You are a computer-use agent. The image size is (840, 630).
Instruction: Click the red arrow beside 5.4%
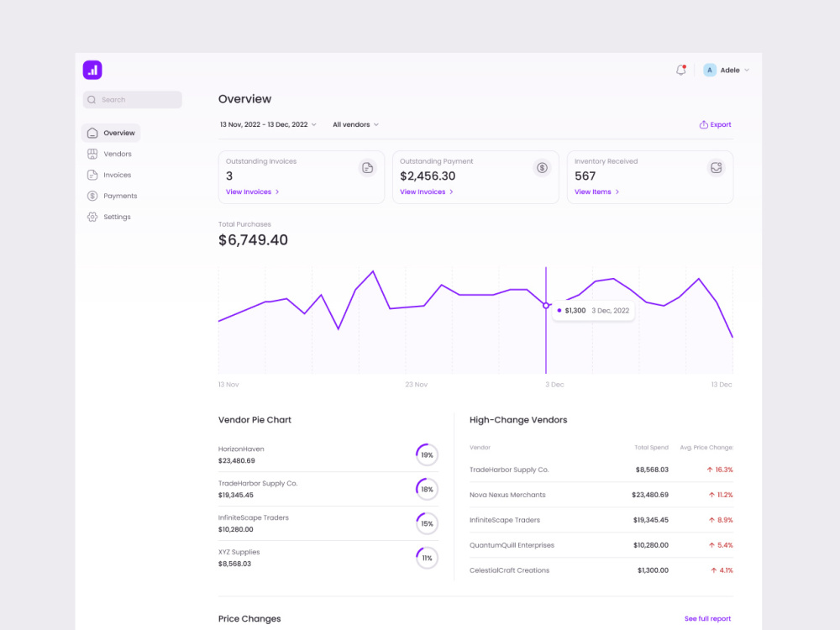711,545
